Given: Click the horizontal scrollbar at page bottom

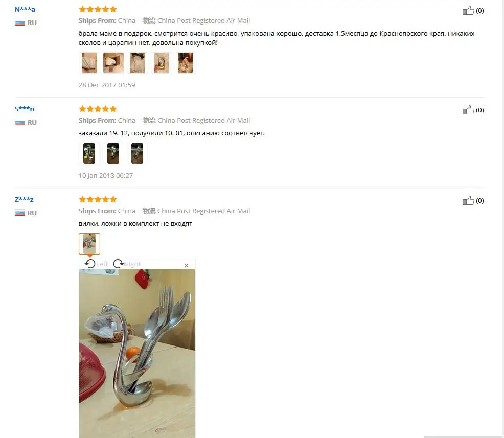Looking at the screenshot, I should (464, 436).
